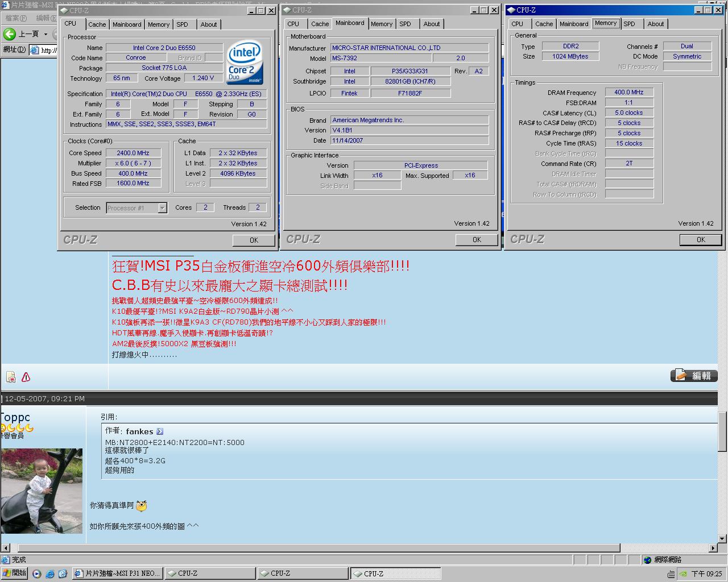Image resolution: width=728 pixels, height=582 pixels.
Task: Click OK in the Mainboard CPU-Z window
Action: [477, 240]
